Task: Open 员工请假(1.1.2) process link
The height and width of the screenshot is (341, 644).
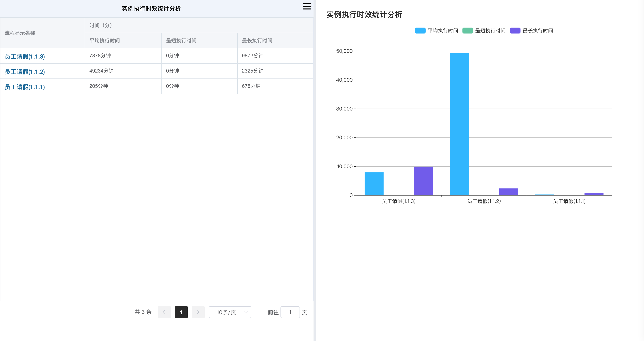Action: coord(25,72)
